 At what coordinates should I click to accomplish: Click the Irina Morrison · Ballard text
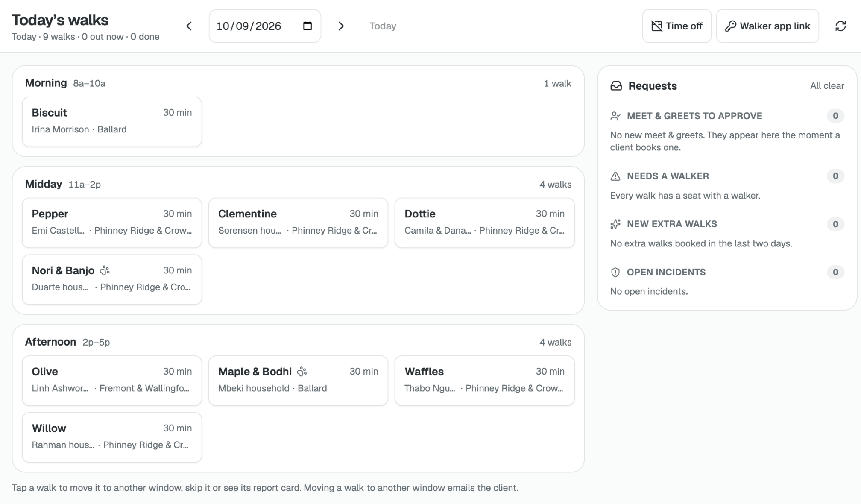pyautogui.click(x=79, y=129)
